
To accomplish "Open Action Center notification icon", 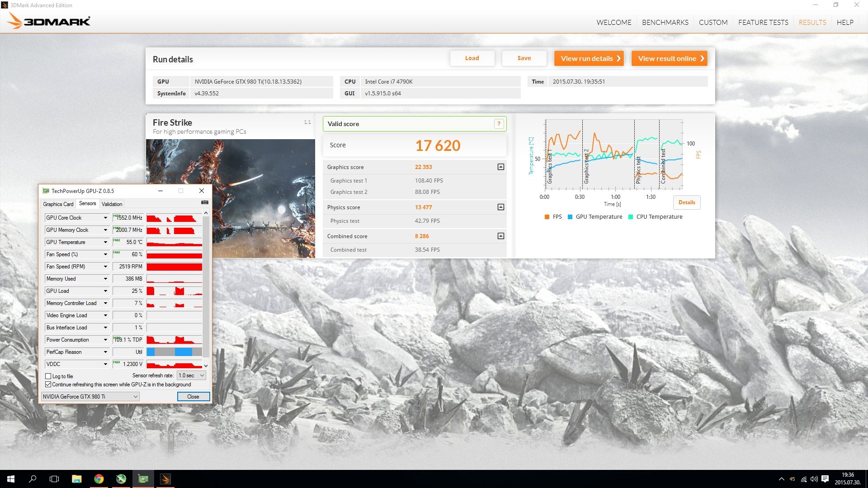I will point(825,479).
